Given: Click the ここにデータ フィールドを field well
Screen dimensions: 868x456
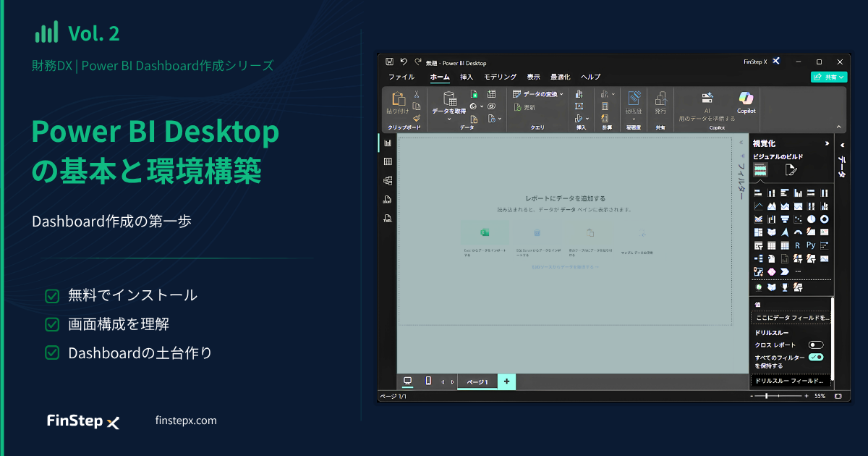Looking at the screenshot, I should tap(791, 318).
